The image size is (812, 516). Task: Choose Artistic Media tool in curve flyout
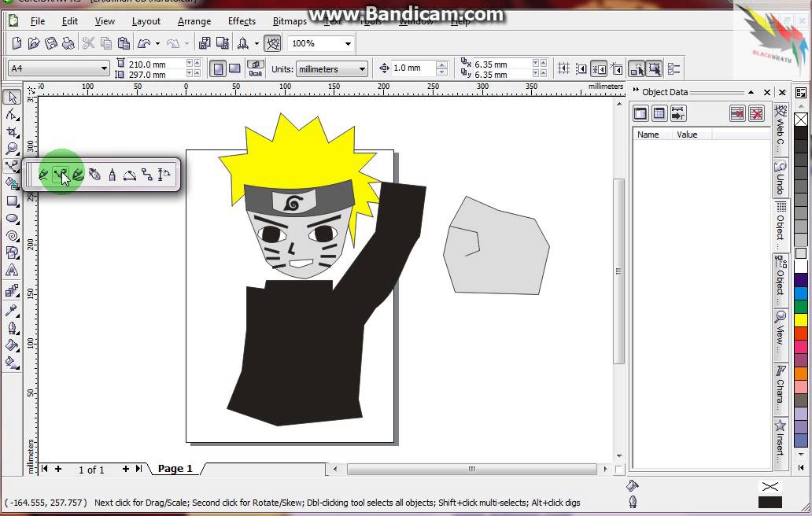tap(78, 175)
